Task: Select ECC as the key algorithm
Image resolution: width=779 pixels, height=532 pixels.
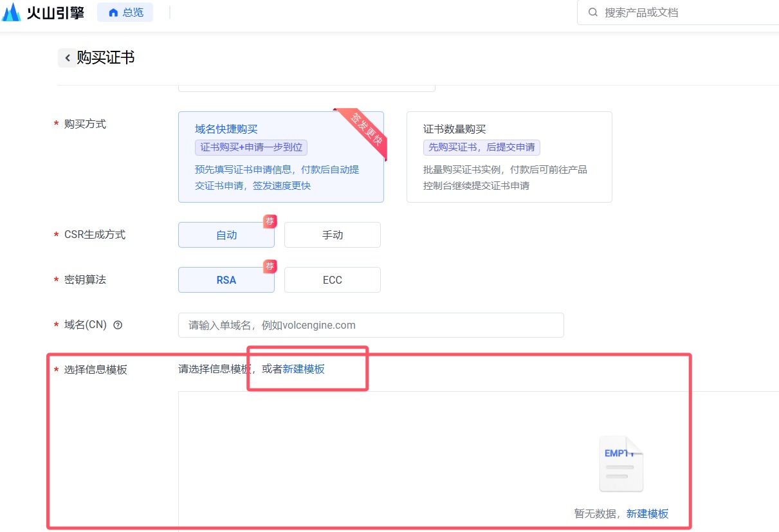Action: point(332,280)
